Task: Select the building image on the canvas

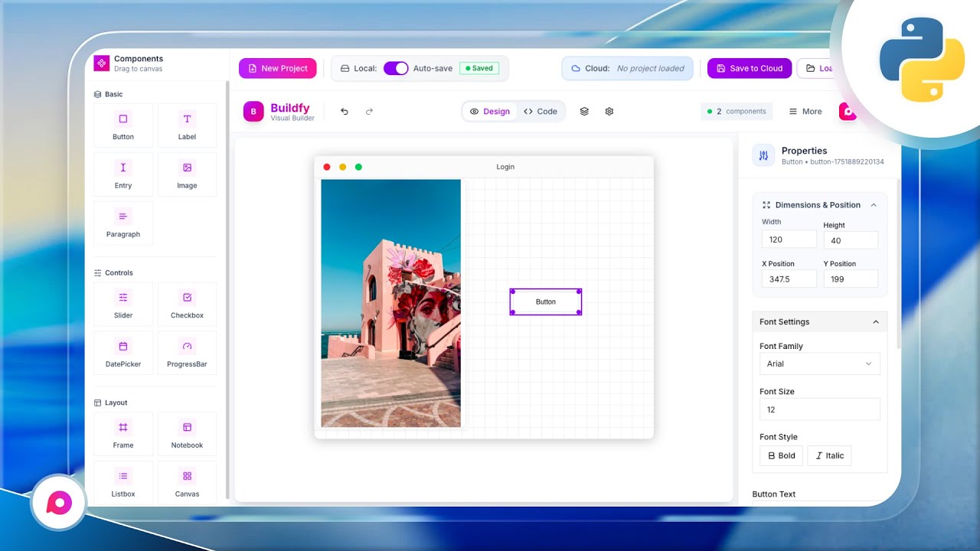Action: point(391,303)
